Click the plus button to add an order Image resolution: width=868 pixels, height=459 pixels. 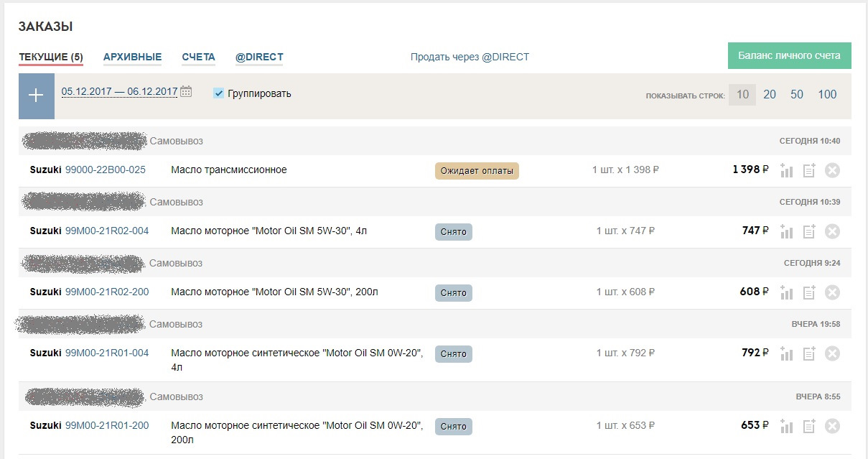pyautogui.click(x=36, y=96)
